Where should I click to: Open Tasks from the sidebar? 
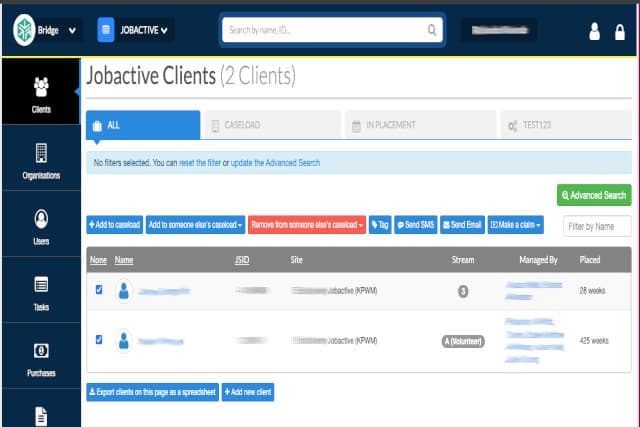point(41,292)
